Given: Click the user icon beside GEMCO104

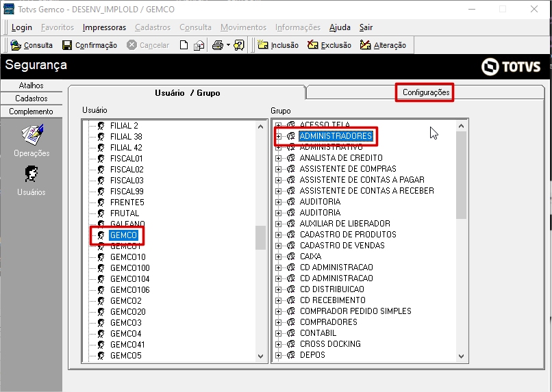Looking at the screenshot, I should 101,279.
